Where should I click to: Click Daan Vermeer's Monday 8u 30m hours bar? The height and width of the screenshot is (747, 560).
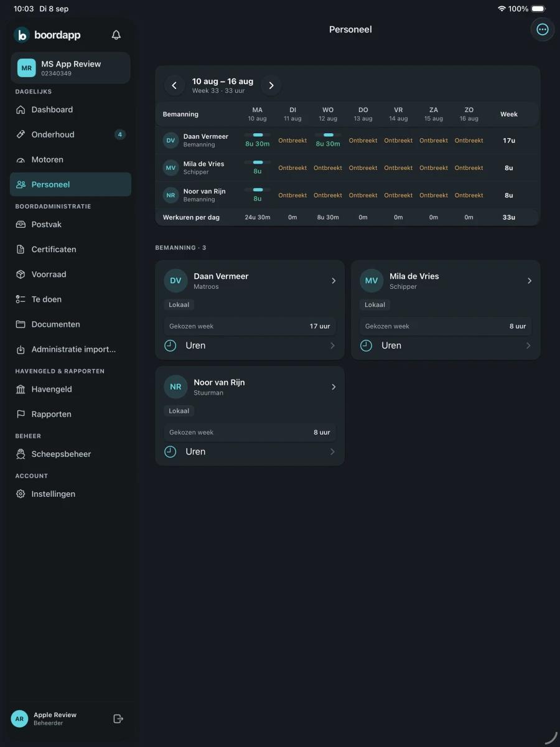point(258,134)
